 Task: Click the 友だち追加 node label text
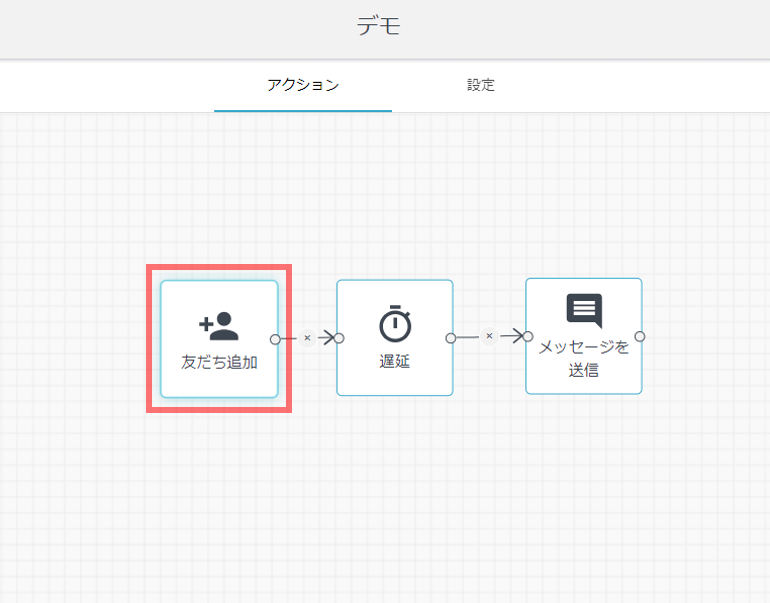pos(219,362)
